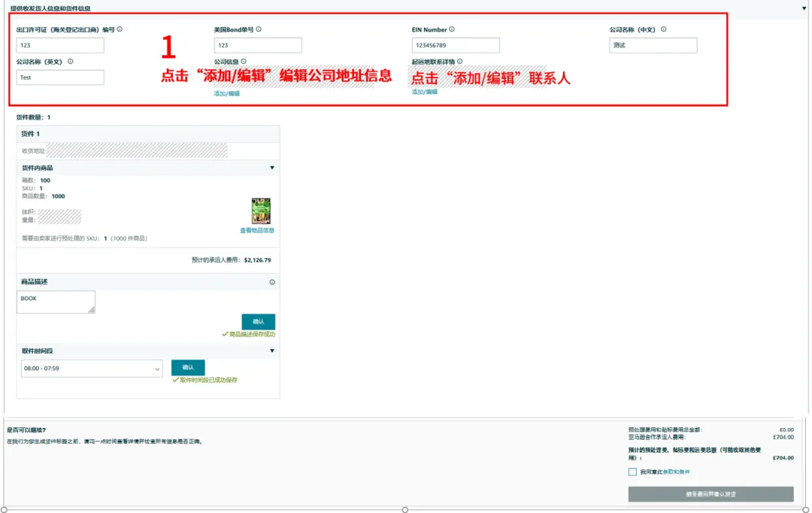Click info icon next to 公司名称（中文）

[x=664, y=29]
